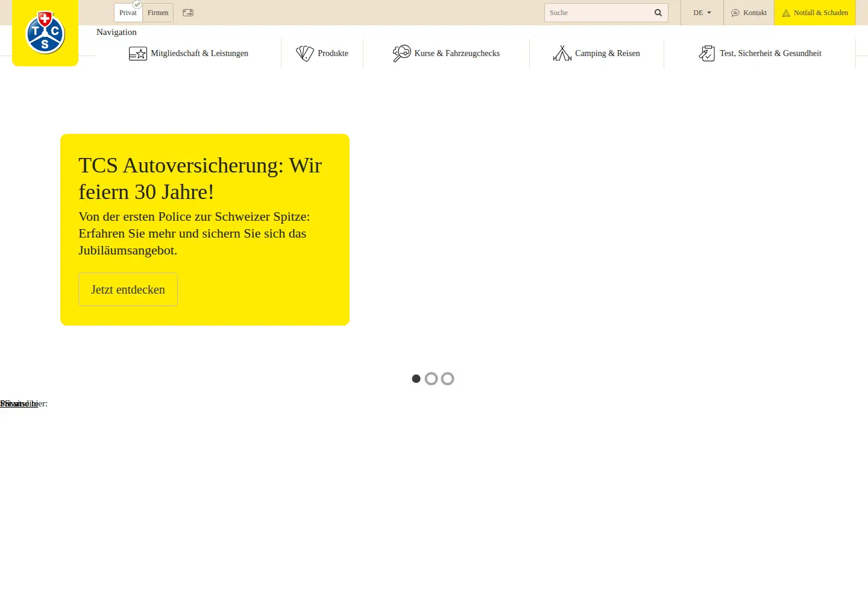The width and height of the screenshot is (868, 603).
Task: Click the magnifier search icon
Action: 658,13
